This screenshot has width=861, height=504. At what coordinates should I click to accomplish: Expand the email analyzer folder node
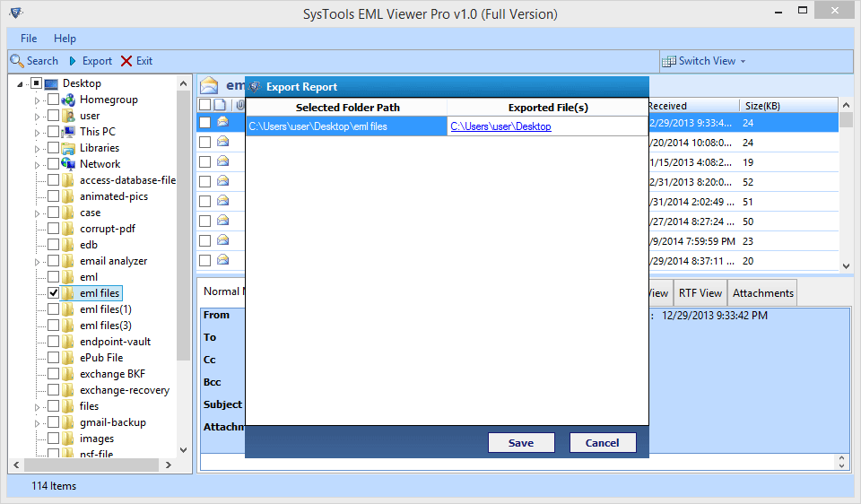pyautogui.click(x=37, y=262)
